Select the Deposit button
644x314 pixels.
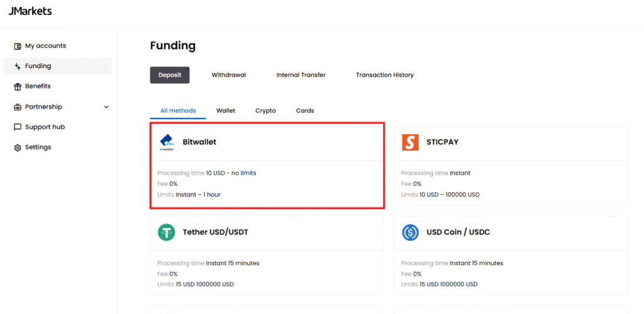point(169,75)
